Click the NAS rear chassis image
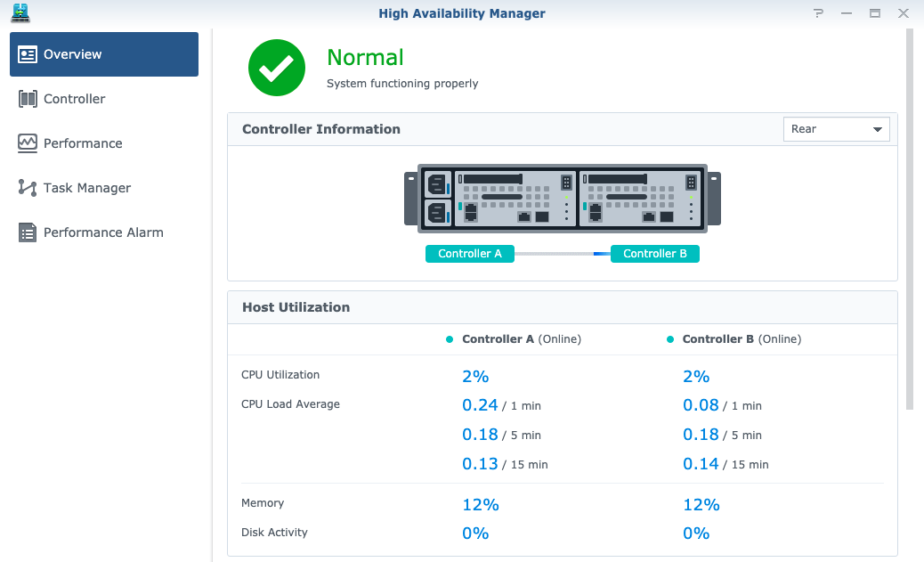The width and height of the screenshot is (924, 562). pyautogui.click(x=562, y=198)
